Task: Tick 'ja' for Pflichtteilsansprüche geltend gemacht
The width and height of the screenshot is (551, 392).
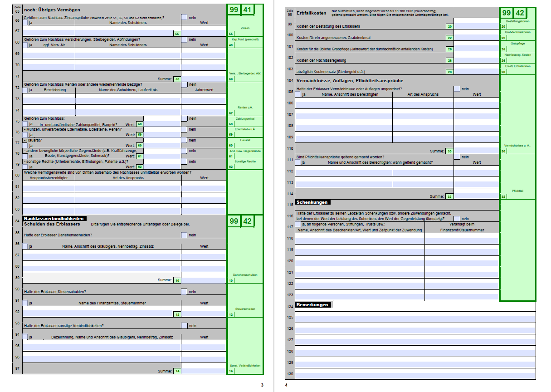Action: 298,162
